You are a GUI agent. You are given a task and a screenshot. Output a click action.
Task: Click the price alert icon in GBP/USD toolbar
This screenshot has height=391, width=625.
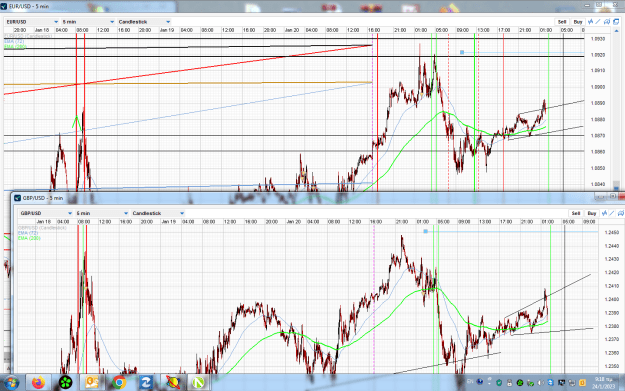click(621, 213)
